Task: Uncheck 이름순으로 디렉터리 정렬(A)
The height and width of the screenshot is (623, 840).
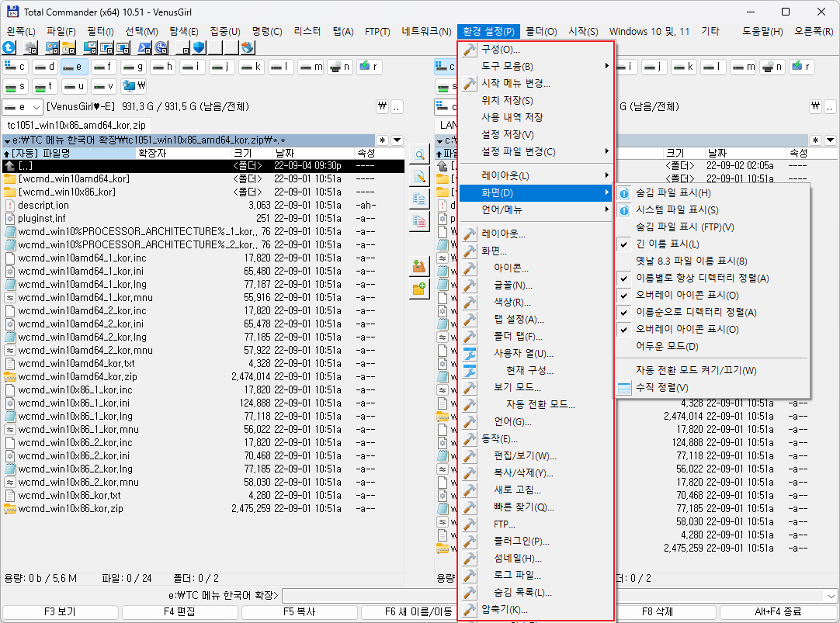Action: (711, 313)
